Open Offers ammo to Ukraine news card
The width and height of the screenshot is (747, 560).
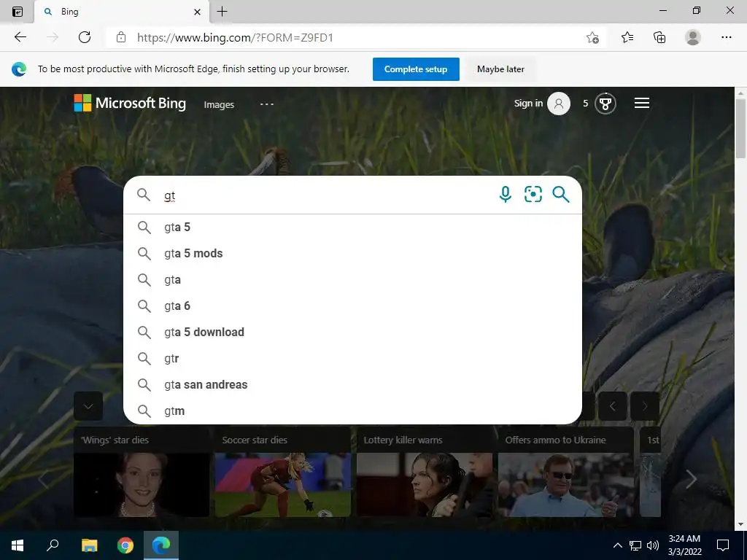pos(566,472)
